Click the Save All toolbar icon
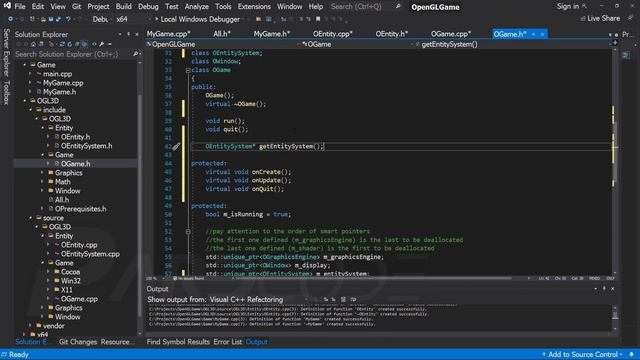The height and width of the screenshot is (360, 640). [x=58, y=19]
